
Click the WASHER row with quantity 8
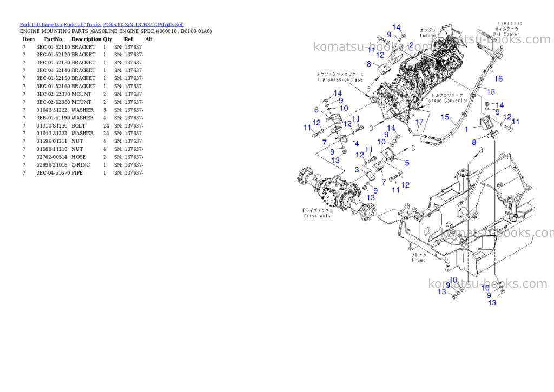[83, 110]
